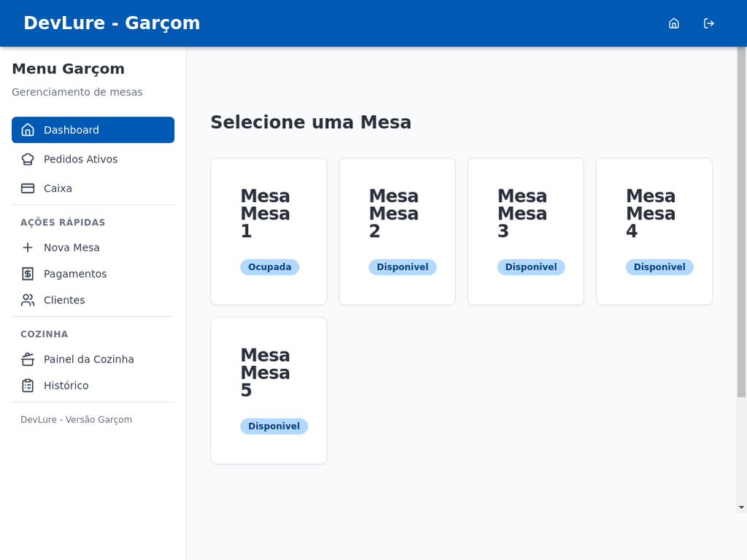
Task: Click the chef hat Pedidos Ativos icon
Action: coord(28,159)
